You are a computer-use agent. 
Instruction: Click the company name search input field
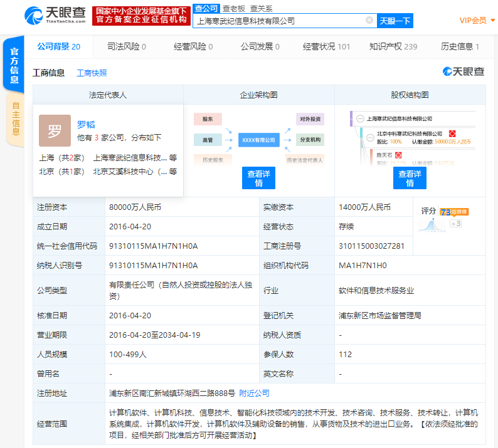point(280,21)
